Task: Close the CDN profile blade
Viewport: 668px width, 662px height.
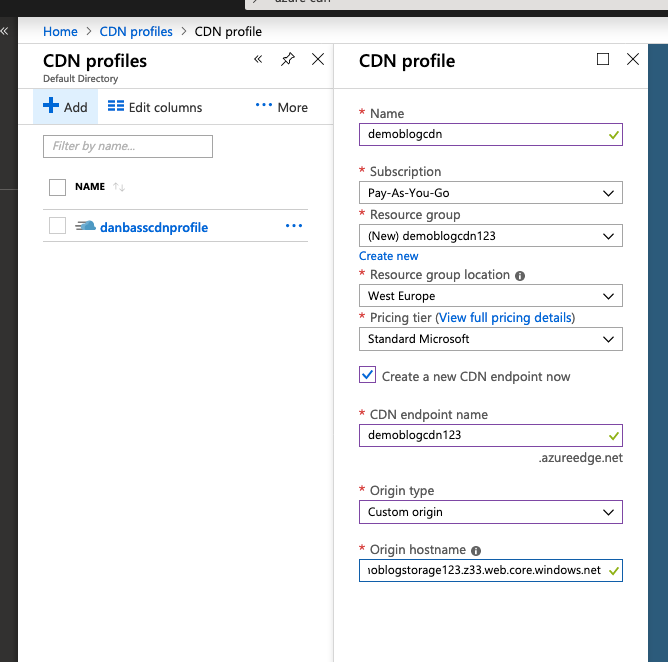Action: [x=633, y=59]
